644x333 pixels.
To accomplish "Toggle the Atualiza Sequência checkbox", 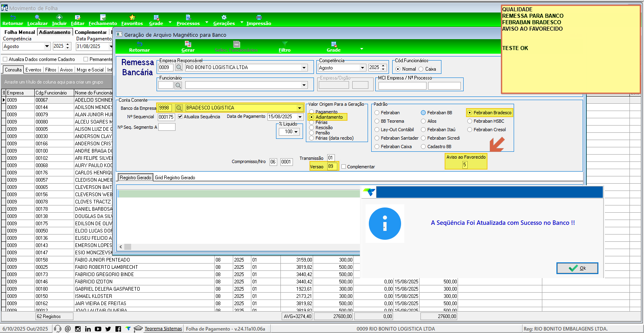I will [x=180, y=117].
